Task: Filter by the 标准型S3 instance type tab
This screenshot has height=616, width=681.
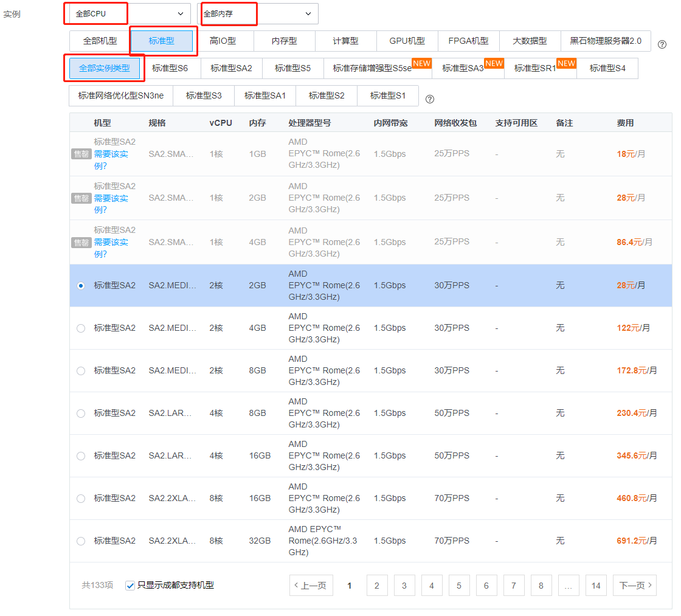Action: click(x=204, y=95)
